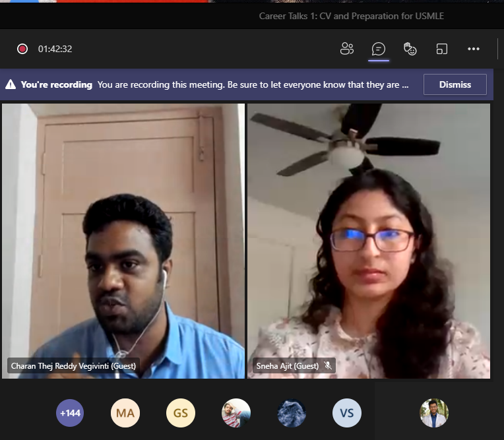The height and width of the screenshot is (440, 504).
Task: Click the rooms icon in meeting toolbar
Action: 442,49
